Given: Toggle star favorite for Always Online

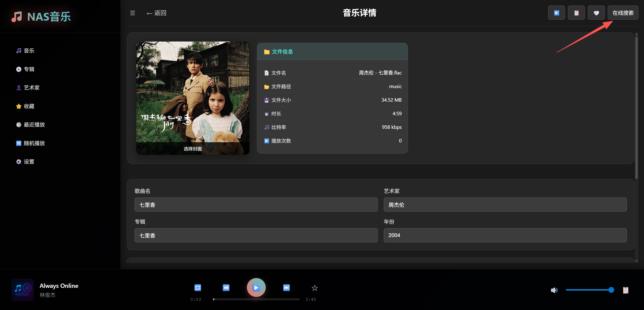Looking at the screenshot, I should pyautogui.click(x=315, y=288).
